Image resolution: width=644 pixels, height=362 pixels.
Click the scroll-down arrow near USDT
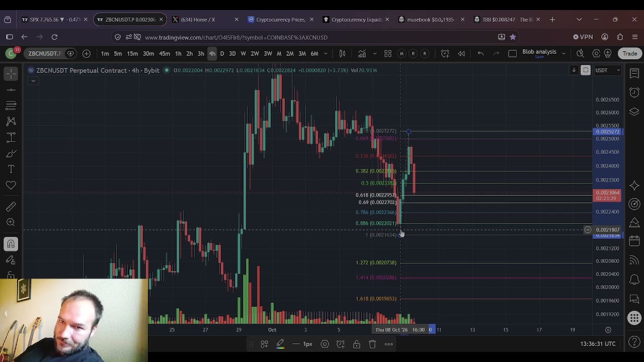coord(574,70)
